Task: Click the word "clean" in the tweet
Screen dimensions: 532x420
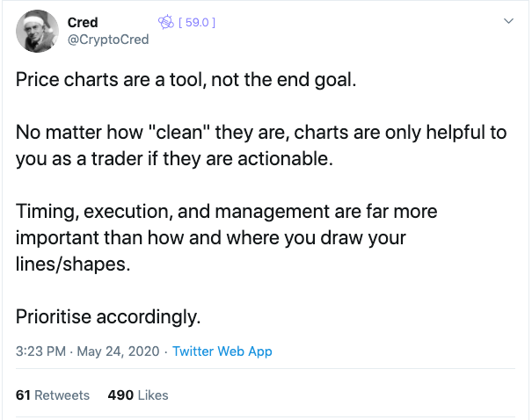Action: [x=179, y=132]
